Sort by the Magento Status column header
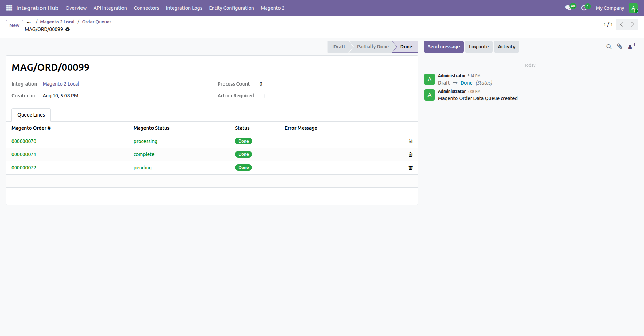Screen dimensions: 644x336 151,128
